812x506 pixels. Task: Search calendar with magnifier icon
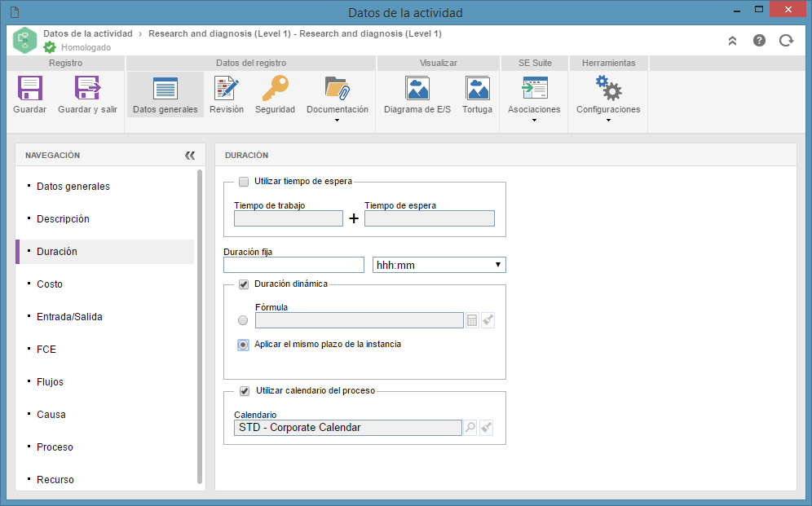[x=470, y=427]
